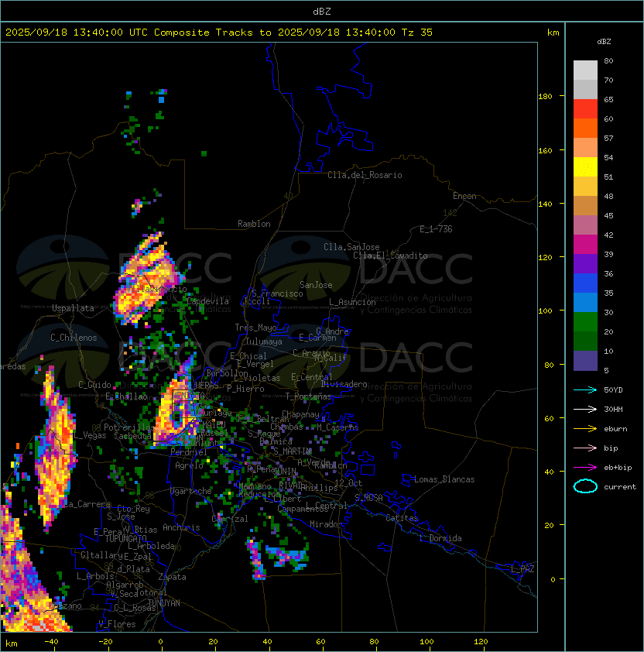The width and height of the screenshot is (644, 652).
Task: Select the dark green 20–10 dBZ swatch
Action: point(585,341)
